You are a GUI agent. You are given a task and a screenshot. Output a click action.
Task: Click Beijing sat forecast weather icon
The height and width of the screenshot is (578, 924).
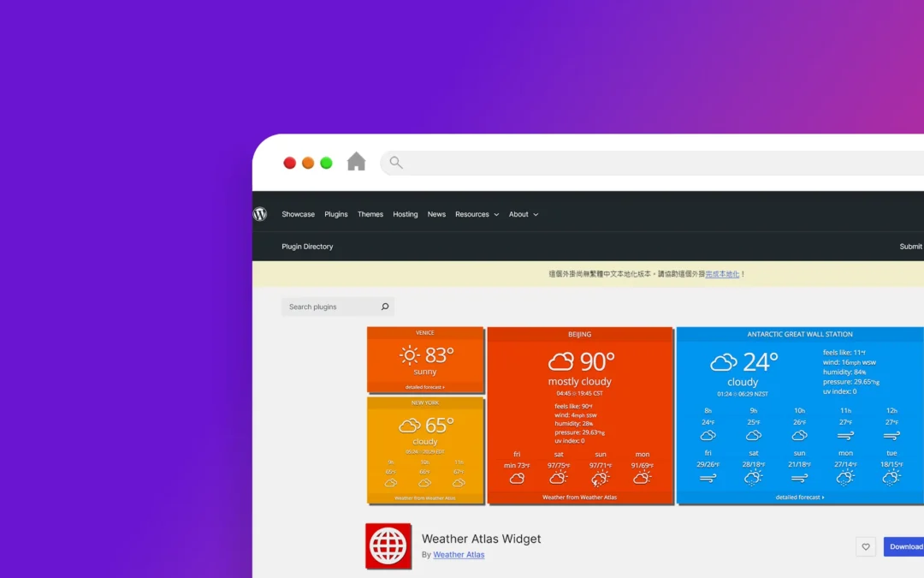pyautogui.click(x=558, y=478)
